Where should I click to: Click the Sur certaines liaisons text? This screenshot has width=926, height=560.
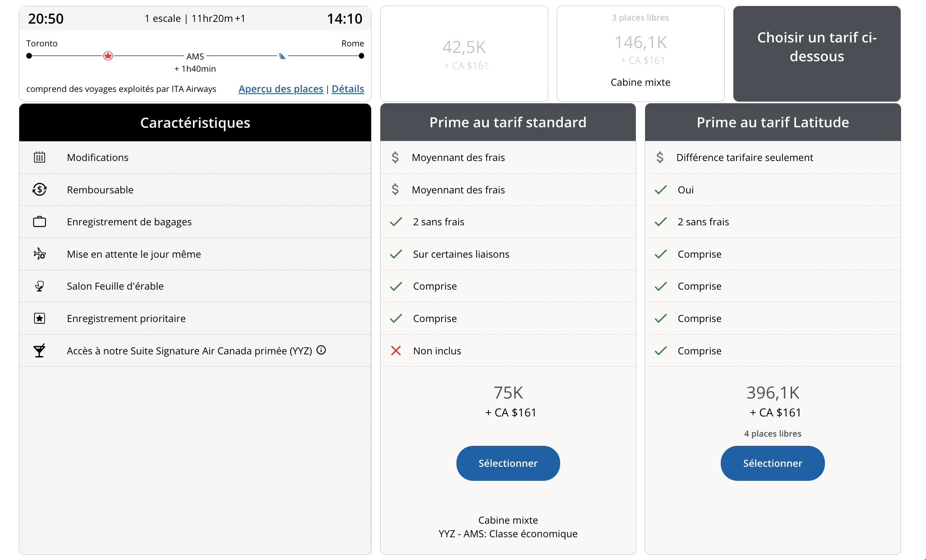[461, 254]
